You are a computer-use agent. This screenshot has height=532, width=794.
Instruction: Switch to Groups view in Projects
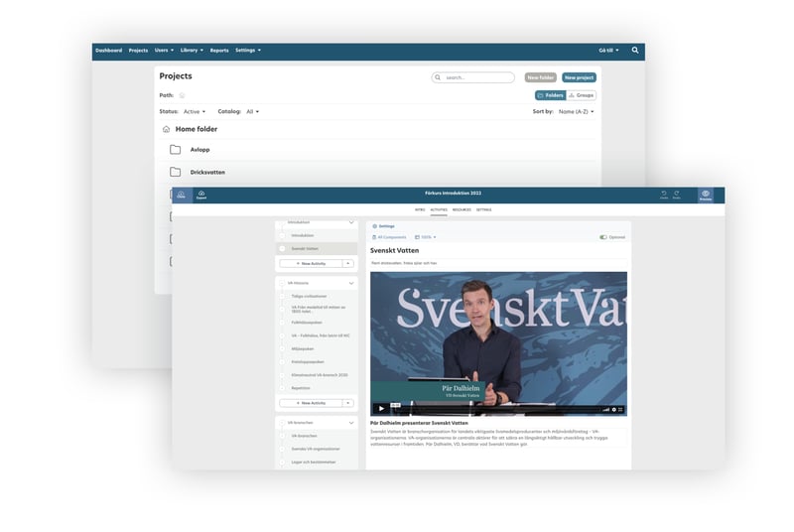[581, 95]
